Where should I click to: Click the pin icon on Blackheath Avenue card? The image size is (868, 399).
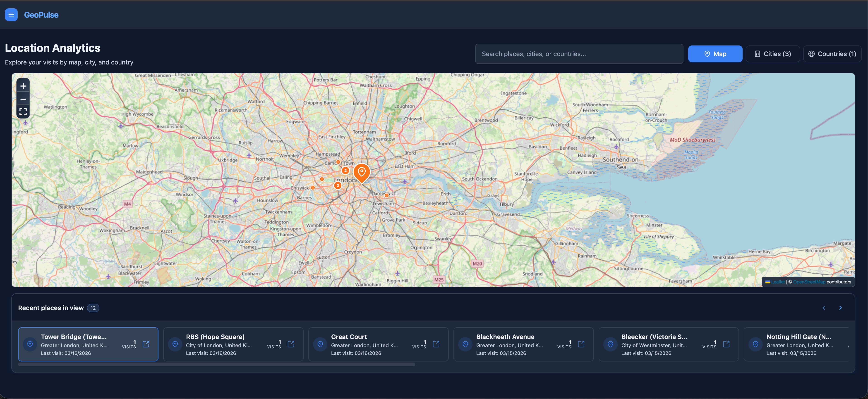pyautogui.click(x=465, y=344)
